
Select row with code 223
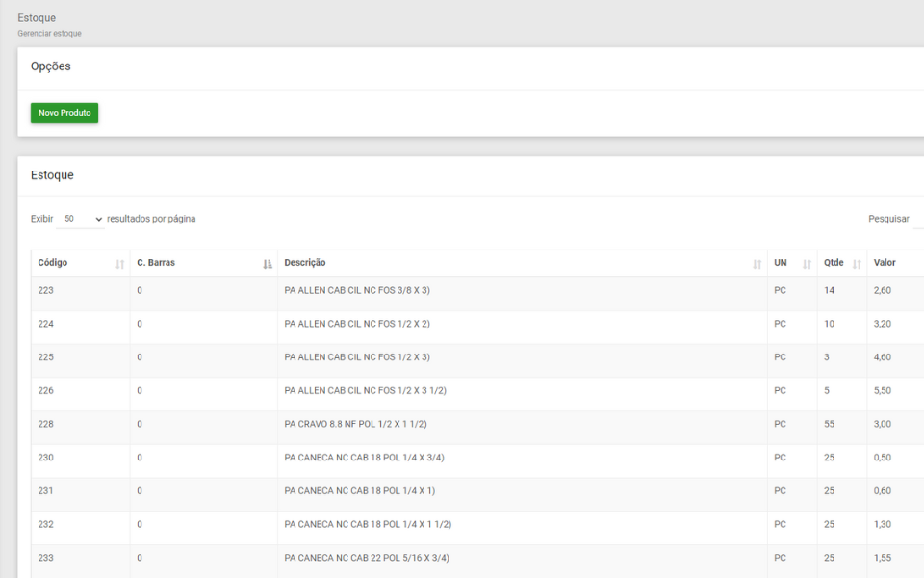[x=477, y=290]
